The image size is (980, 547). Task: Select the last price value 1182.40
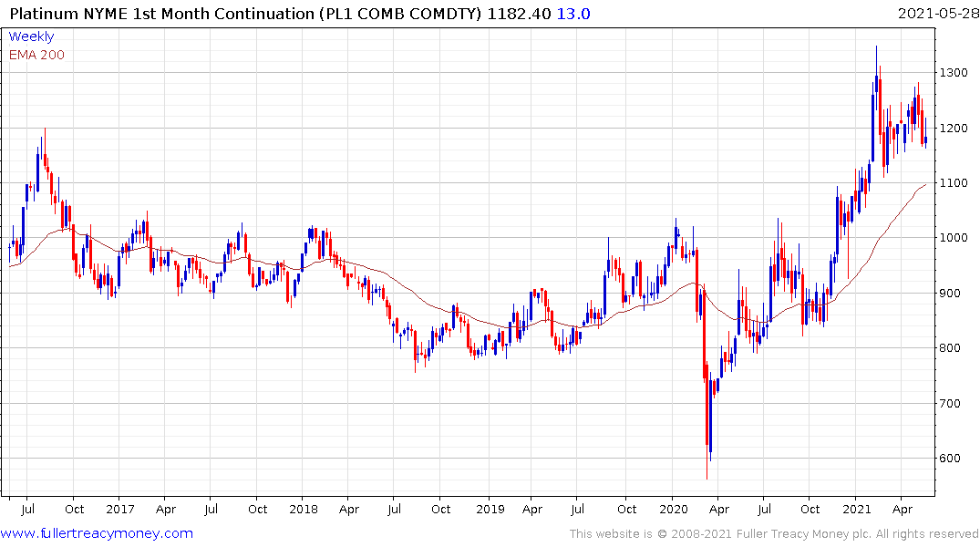[x=519, y=14]
